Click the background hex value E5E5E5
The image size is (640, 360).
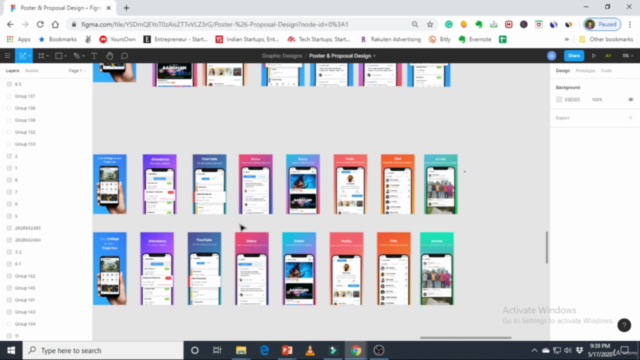pyautogui.click(x=572, y=100)
